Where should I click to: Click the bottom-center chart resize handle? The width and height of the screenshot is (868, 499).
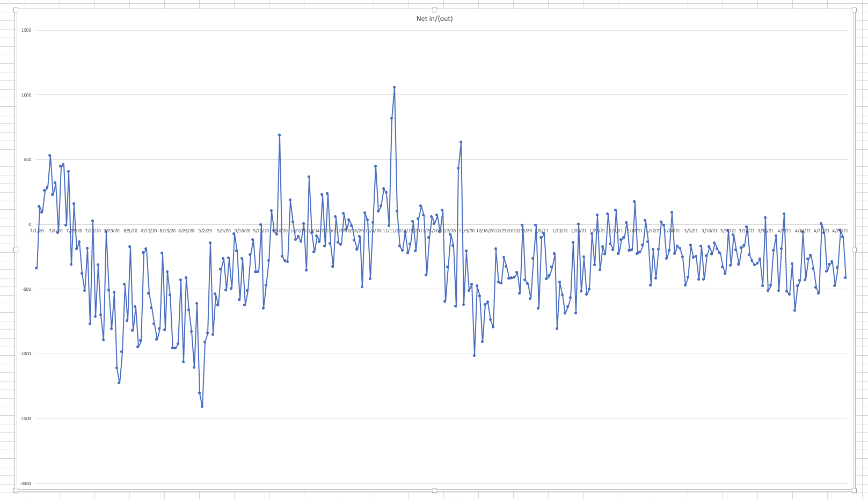[x=434, y=490]
